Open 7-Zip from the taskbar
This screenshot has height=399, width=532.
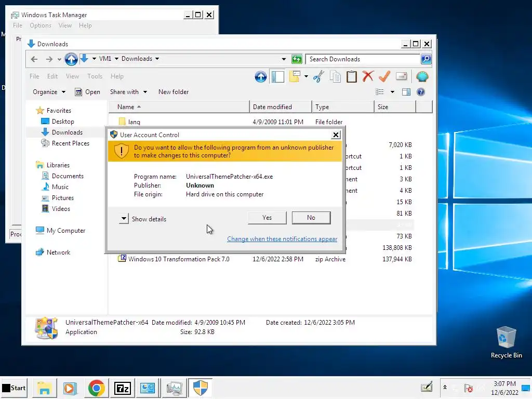coord(123,388)
